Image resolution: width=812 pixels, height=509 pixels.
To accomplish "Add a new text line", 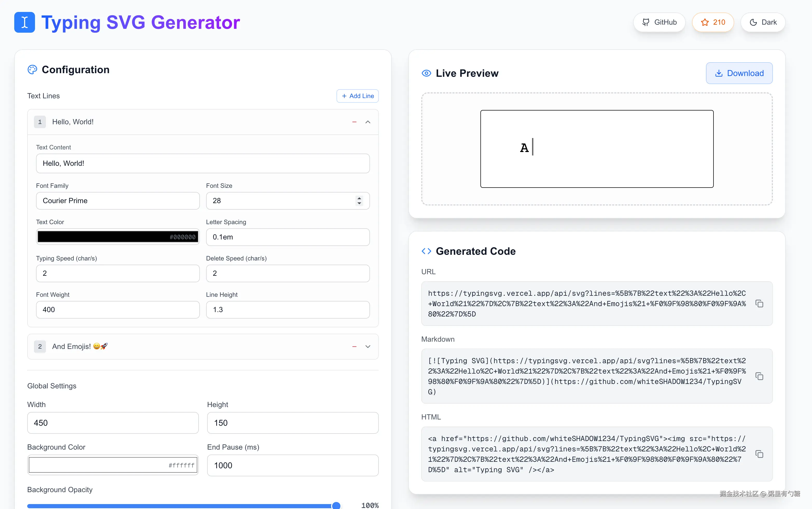I will pos(357,96).
